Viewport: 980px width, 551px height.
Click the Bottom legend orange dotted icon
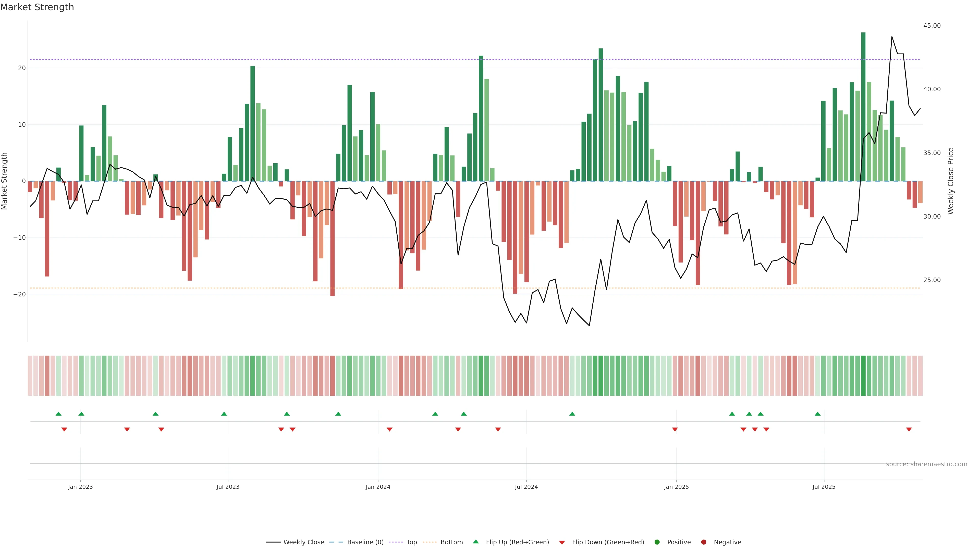(x=430, y=542)
